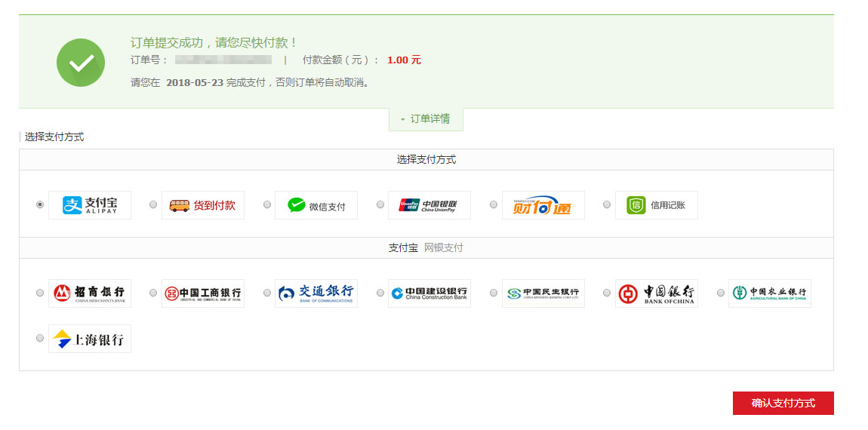Click the Alipay payment logo
The image size is (868, 430).
tap(90, 204)
